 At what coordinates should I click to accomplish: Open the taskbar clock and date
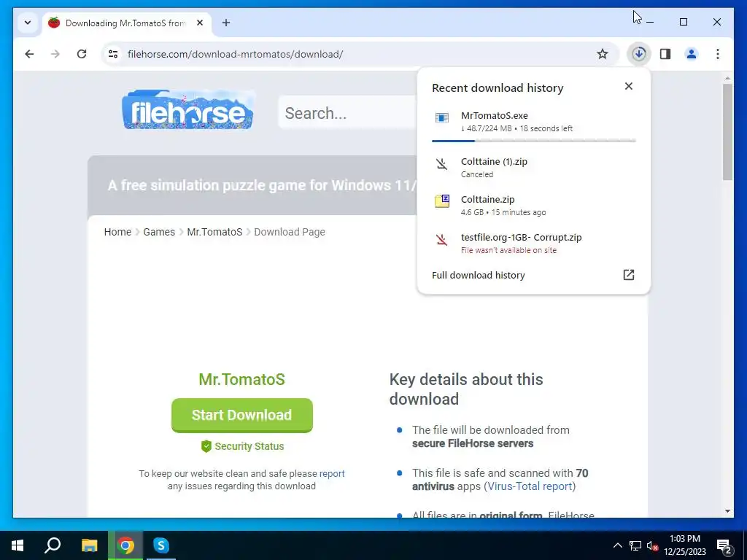[685, 545]
